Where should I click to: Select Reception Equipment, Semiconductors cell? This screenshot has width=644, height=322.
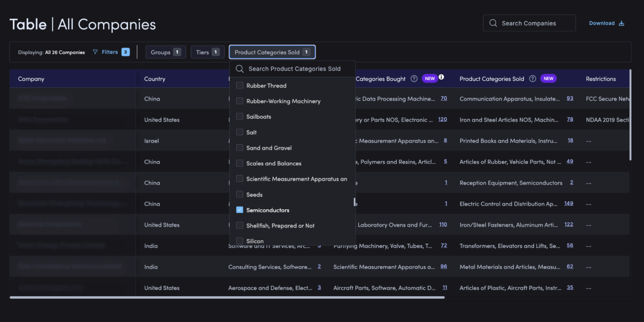coord(511,183)
